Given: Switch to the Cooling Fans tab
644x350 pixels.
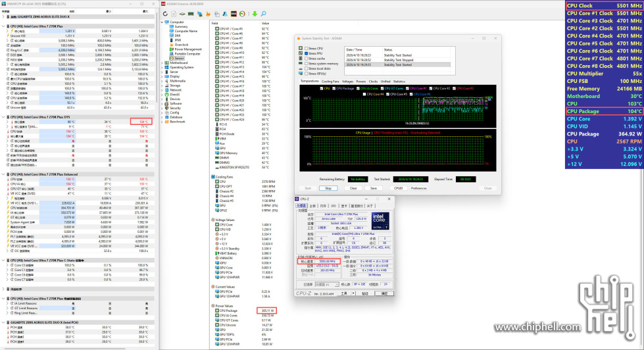Looking at the screenshot, I should (330, 82).
